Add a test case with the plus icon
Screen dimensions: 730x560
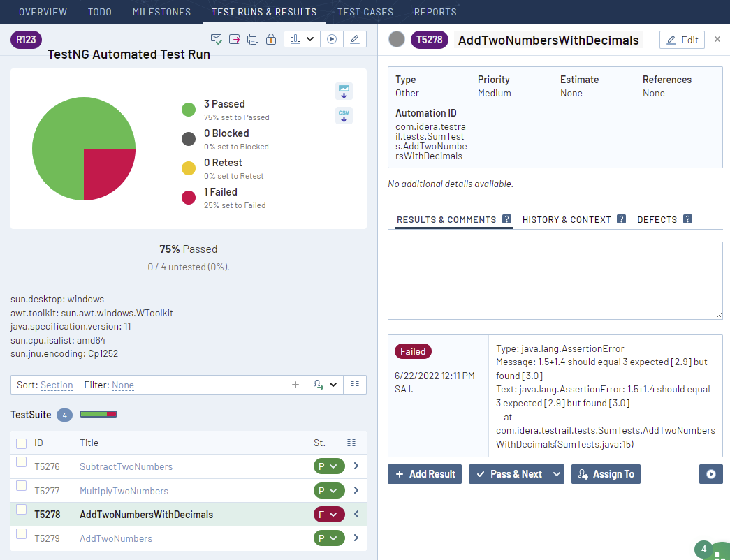(x=295, y=385)
